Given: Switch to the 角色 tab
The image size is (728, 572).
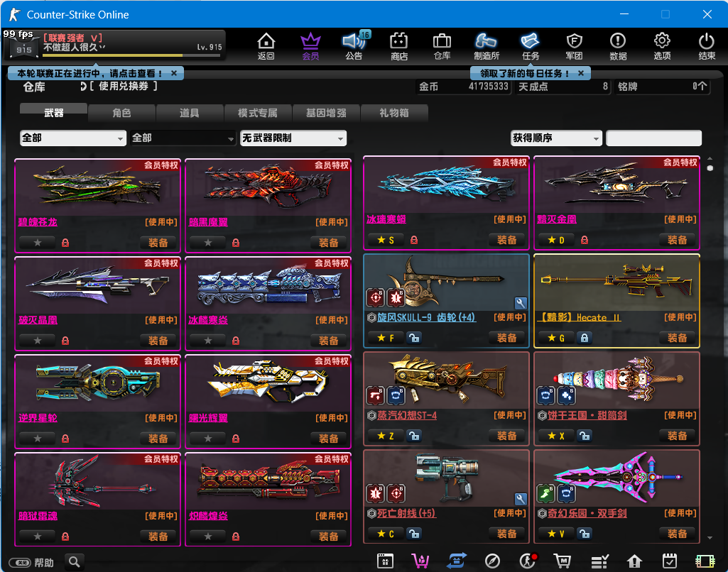Looking at the screenshot, I should pyautogui.click(x=121, y=113).
